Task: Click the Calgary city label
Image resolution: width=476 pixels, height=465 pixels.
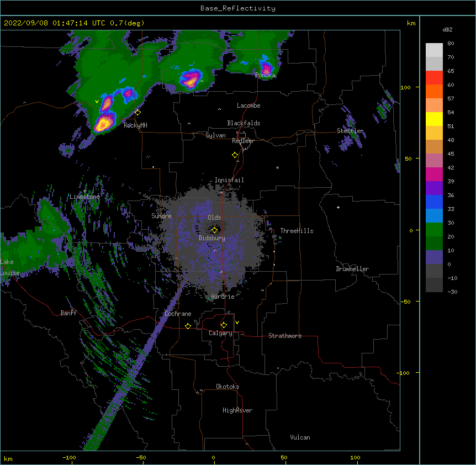Action: [220, 333]
